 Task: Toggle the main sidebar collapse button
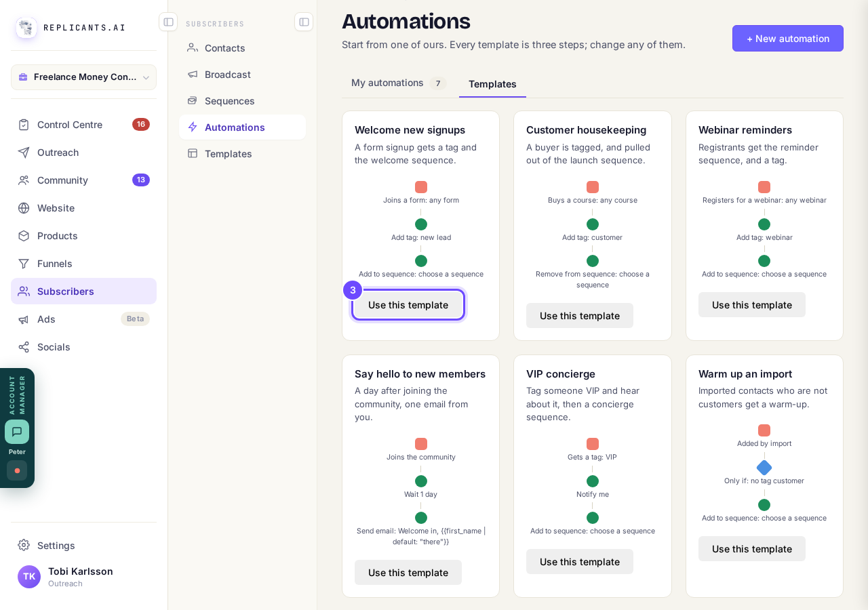point(168,22)
